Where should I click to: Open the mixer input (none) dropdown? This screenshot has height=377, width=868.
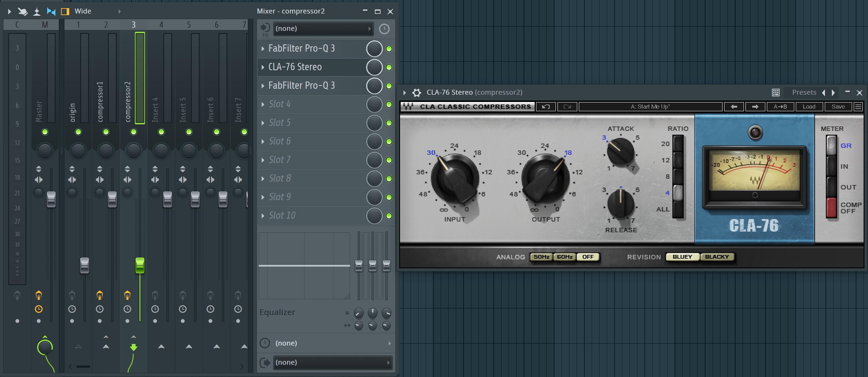click(323, 29)
